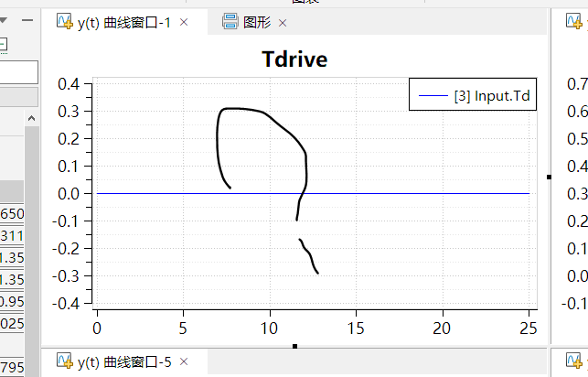
Task: Click the curve icon on 曲线窗口-5 tab
Action: click(x=65, y=361)
